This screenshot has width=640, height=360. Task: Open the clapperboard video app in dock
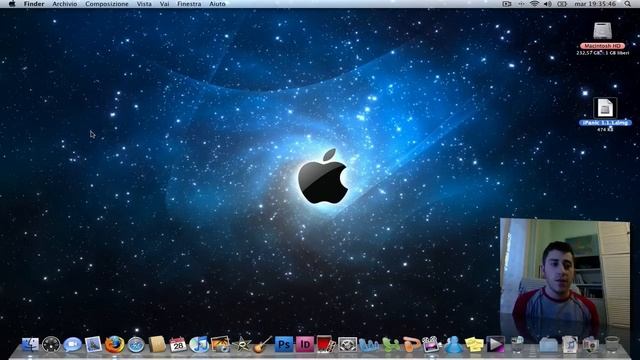pos(431,344)
